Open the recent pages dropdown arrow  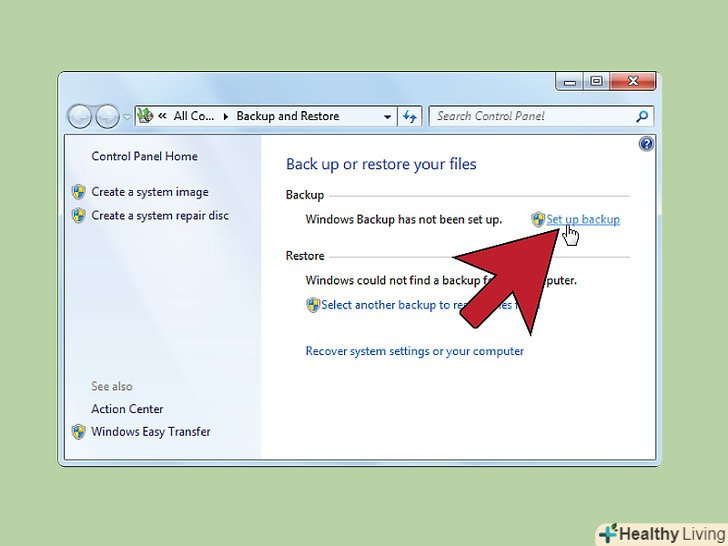127,117
